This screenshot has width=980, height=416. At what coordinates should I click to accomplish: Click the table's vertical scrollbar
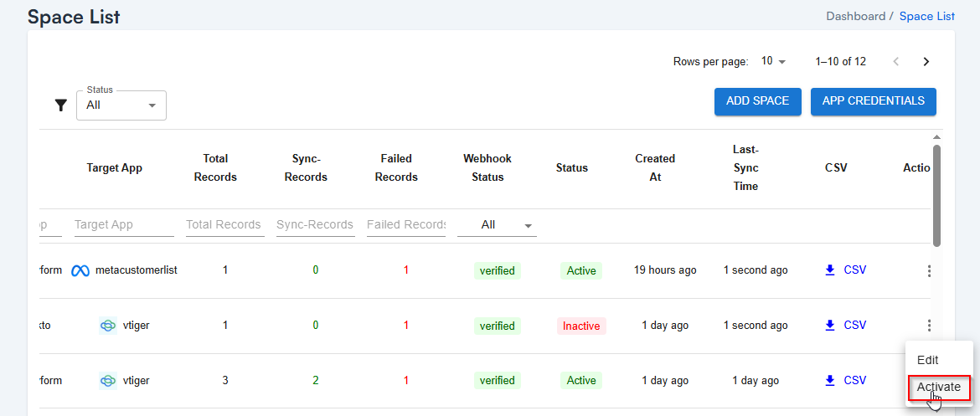pyautogui.click(x=936, y=197)
